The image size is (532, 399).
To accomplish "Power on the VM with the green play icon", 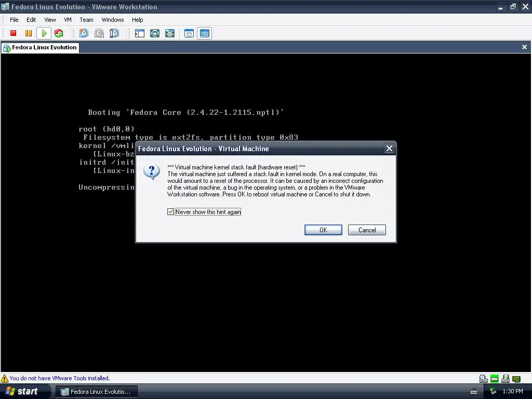I will (x=44, y=33).
